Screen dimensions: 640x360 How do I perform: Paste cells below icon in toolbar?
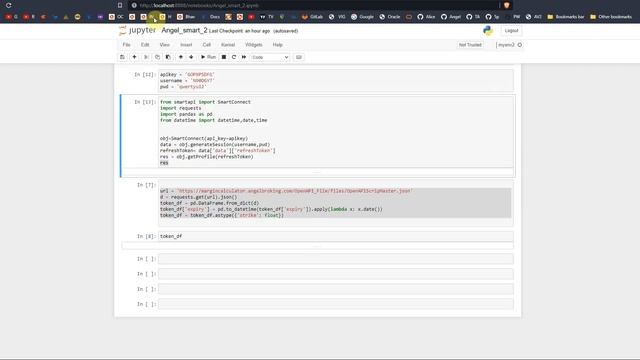(168, 57)
